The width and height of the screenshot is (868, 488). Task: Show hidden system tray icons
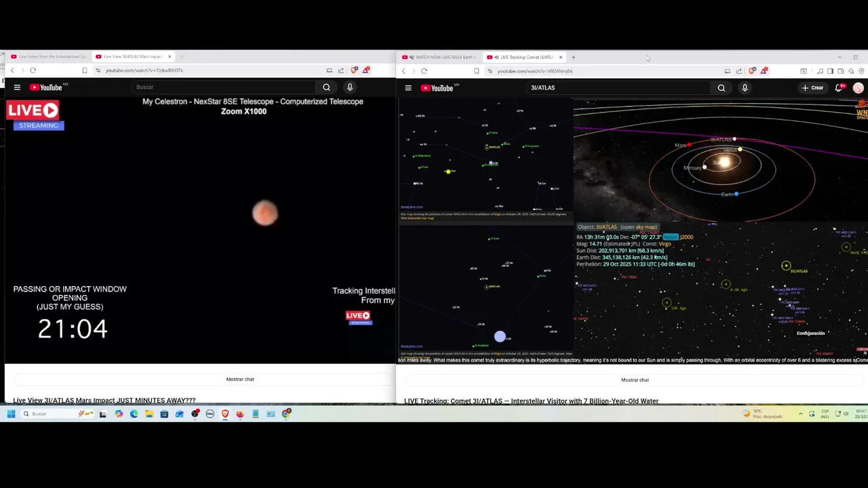point(800,413)
